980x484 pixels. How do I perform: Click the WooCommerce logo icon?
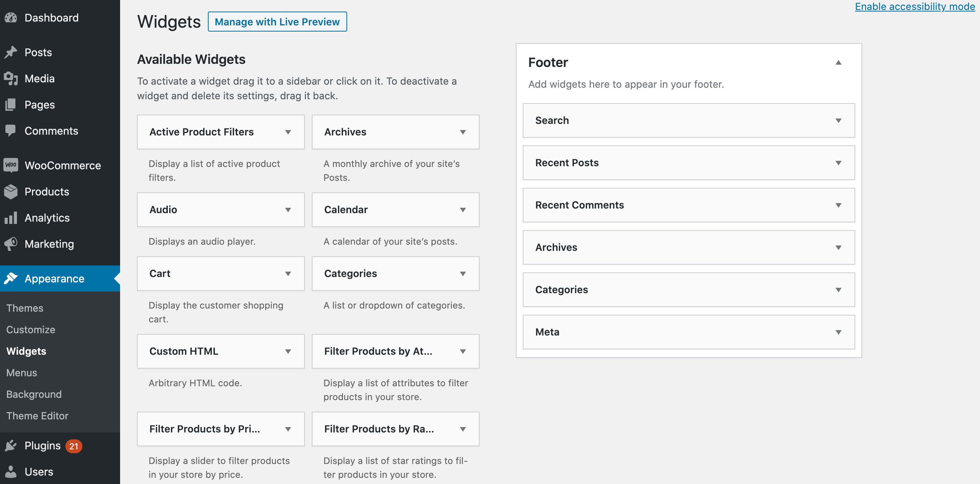(x=11, y=165)
